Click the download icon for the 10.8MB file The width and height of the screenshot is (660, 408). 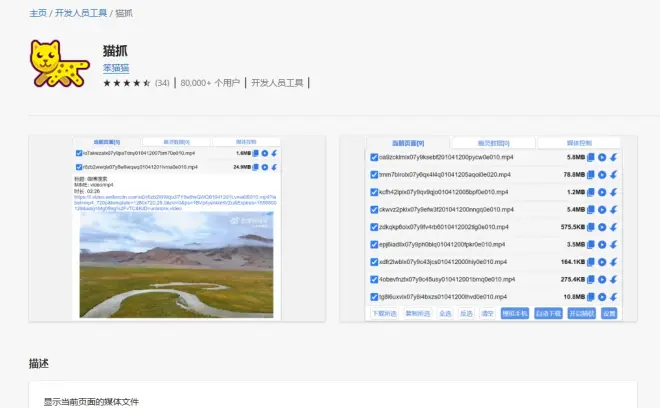click(613, 297)
